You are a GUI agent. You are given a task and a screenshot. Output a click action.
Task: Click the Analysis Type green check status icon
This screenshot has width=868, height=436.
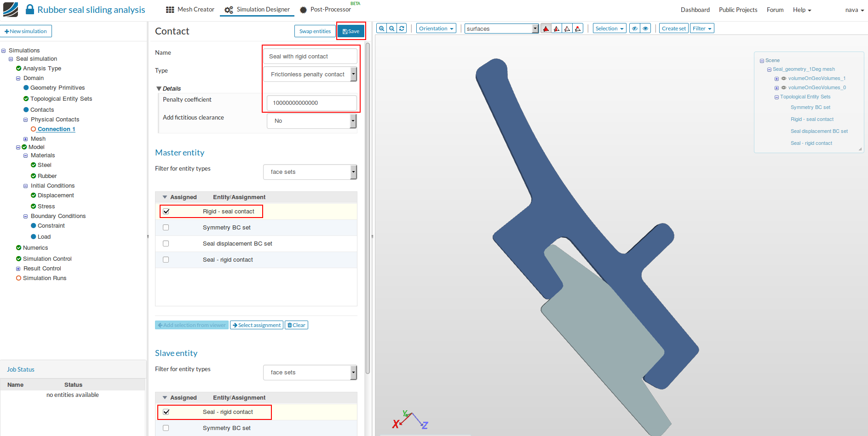[x=19, y=69]
